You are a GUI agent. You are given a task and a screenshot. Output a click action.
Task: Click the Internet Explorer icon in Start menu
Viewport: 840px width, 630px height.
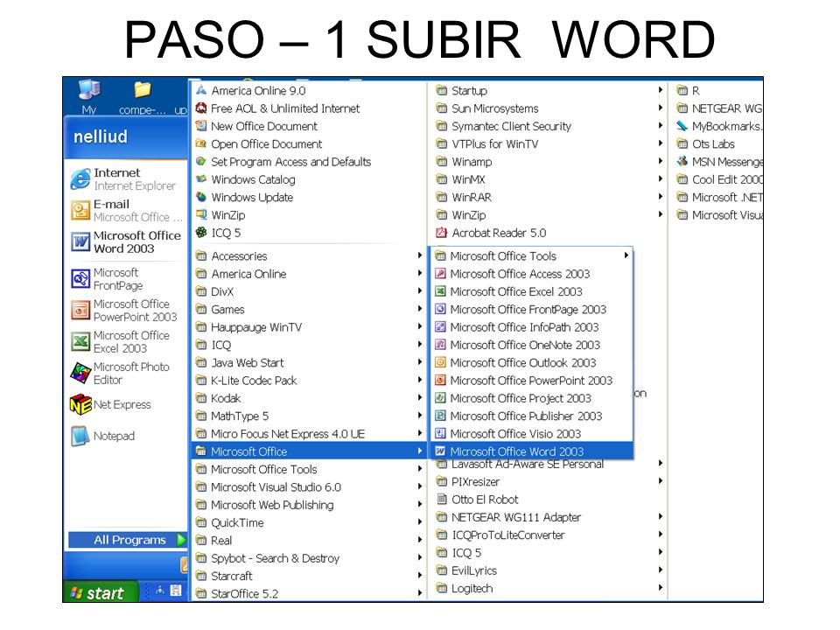click(80, 178)
